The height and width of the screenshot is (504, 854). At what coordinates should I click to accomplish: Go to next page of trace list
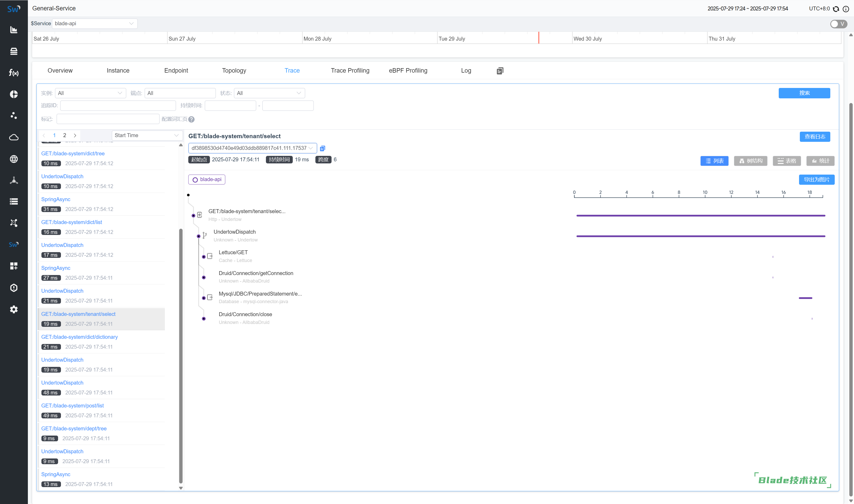(x=75, y=135)
